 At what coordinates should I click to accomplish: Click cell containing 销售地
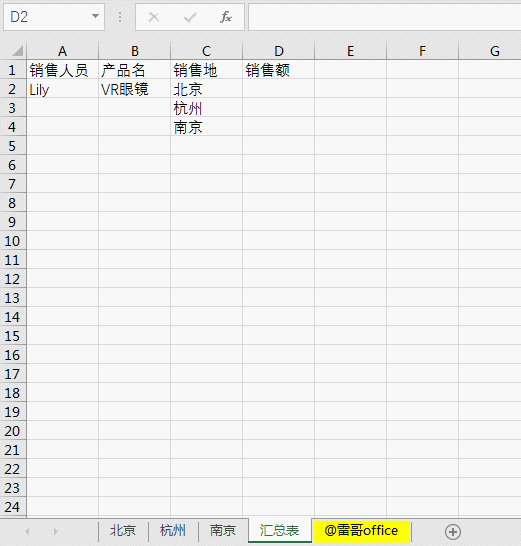pos(207,70)
